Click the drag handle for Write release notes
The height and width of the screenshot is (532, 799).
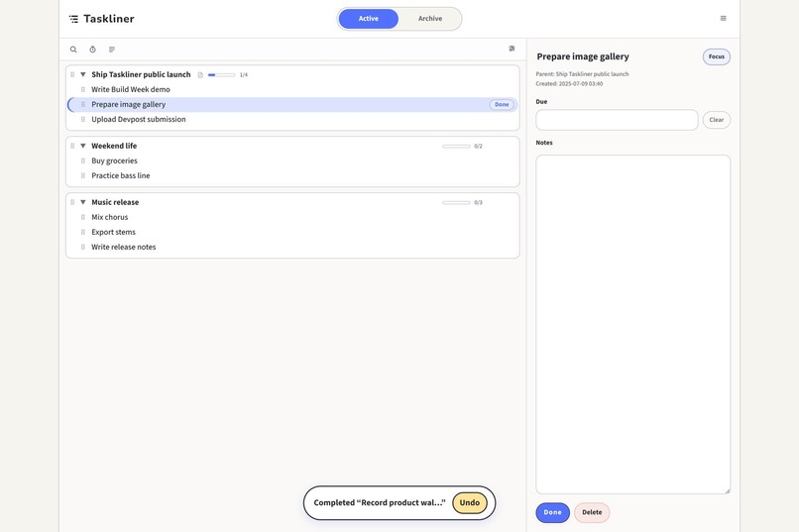[83, 247]
